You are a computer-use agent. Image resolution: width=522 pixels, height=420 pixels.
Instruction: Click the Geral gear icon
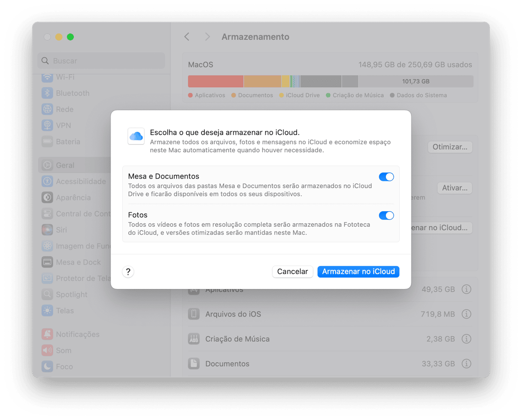(47, 165)
